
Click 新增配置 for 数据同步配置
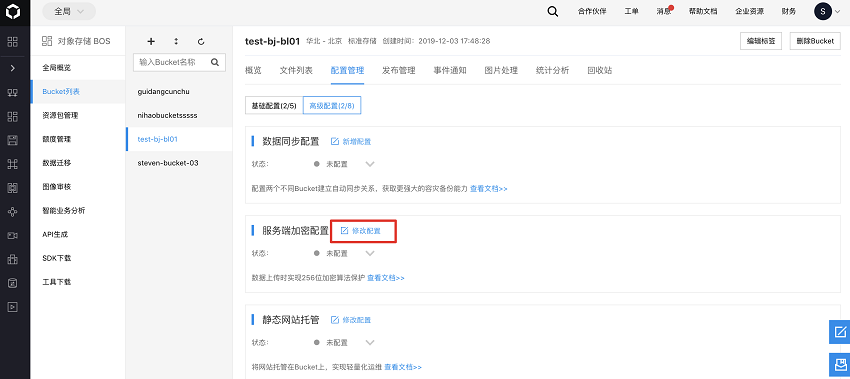tap(351, 142)
